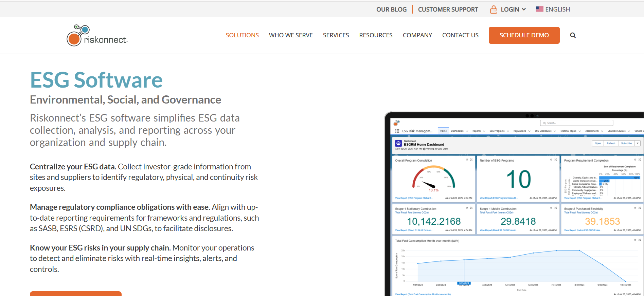644x296 pixels.
Task: Click the info icon before Viewing as Gary Clark
Action: click(x=424, y=149)
